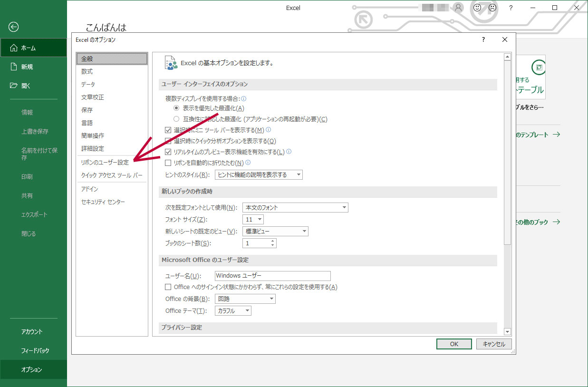
Task: Open のテンプレート link behind dialog
Action: click(x=538, y=135)
